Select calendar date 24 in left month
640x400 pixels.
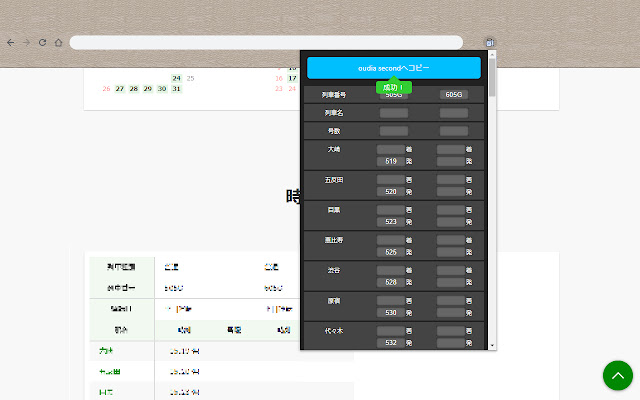point(176,78)
